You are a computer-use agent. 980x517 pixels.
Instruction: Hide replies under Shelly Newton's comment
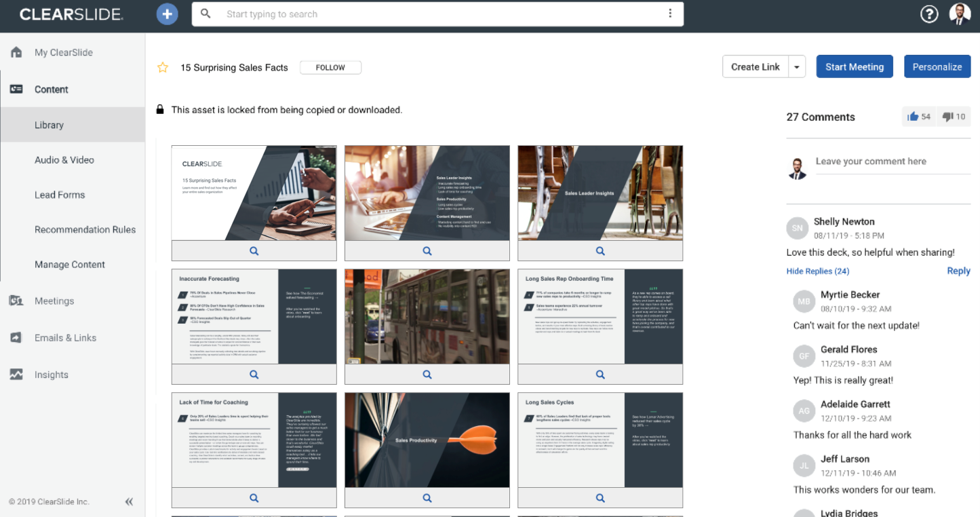click(817, 271)
